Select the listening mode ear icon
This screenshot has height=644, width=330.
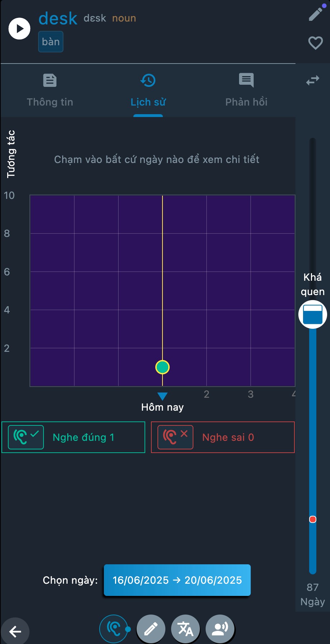114,629
